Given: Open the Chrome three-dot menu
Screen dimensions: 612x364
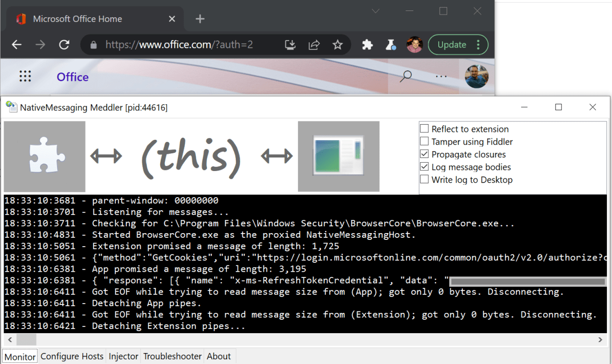Looking at the screenshot, I should 478,45.
